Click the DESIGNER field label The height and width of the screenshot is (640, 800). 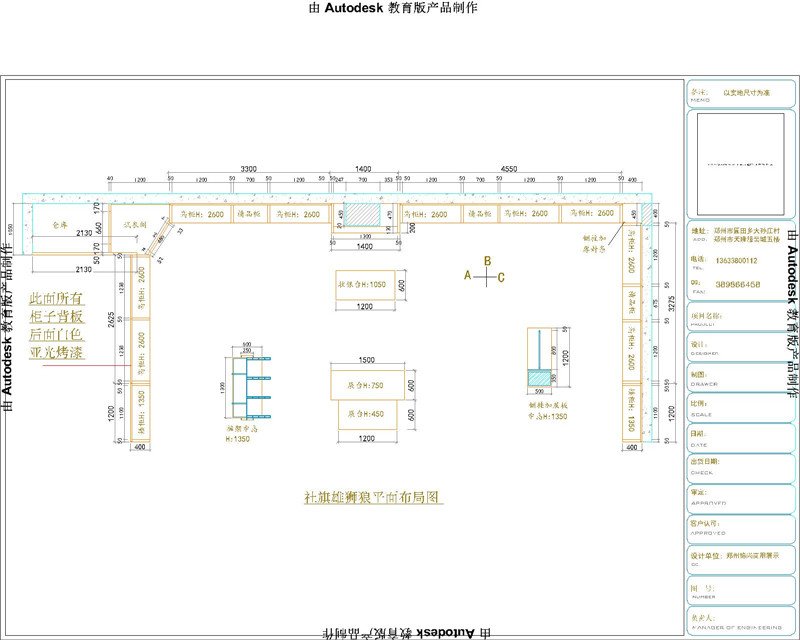(x=705, y=354)
